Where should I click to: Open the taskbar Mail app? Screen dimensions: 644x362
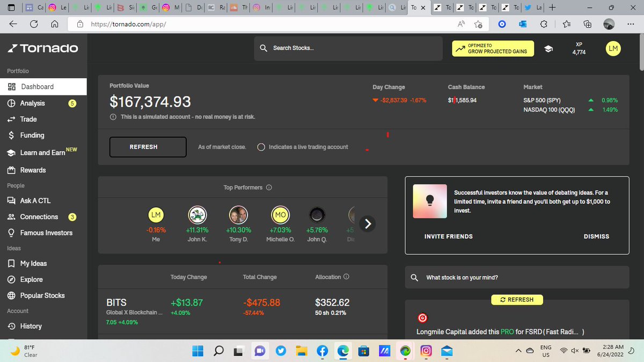pyautogui.click(x=447, y=350)
